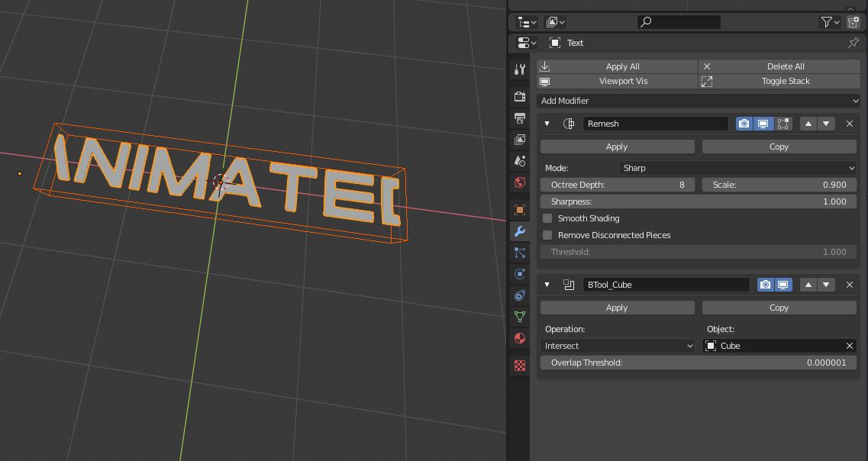
Task: Open the Render properties tab
Action: point(520,97)
